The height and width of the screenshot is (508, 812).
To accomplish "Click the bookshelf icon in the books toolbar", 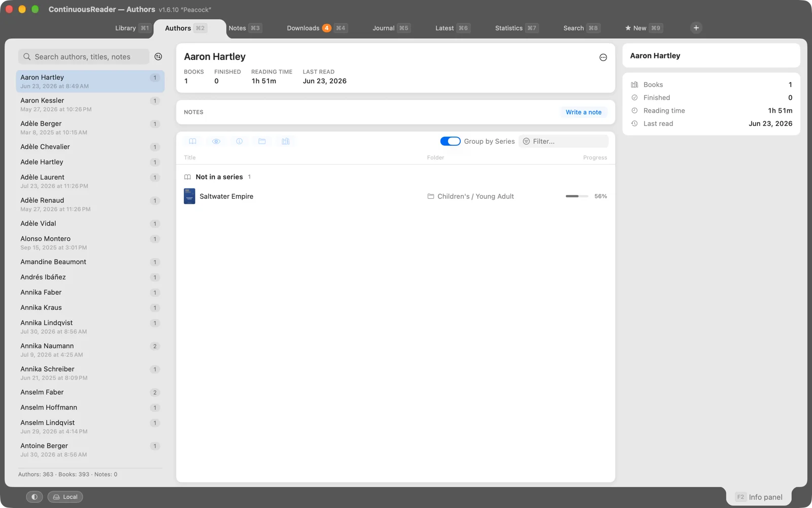I will pos(286,141).
